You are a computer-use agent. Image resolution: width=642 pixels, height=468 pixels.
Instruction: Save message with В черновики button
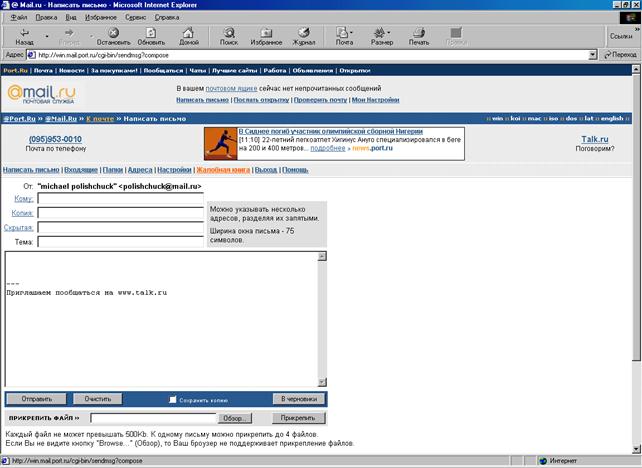click(x=298, y=399)
